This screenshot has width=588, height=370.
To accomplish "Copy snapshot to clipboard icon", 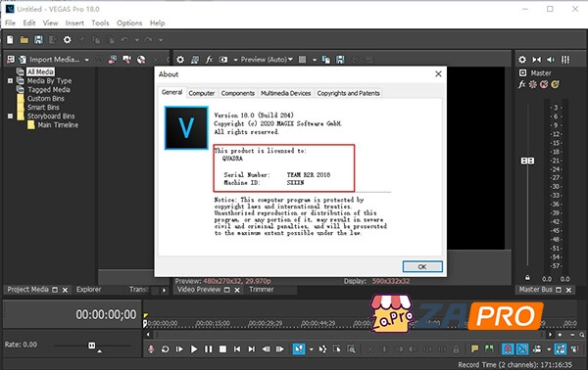I will coord(326,60).
